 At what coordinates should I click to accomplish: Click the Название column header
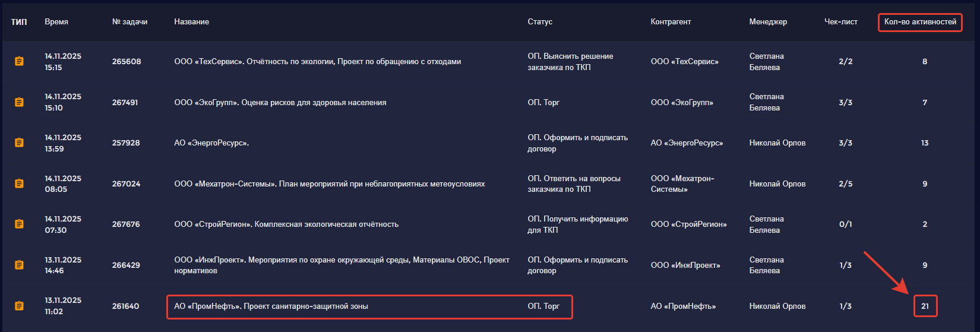(191, 22)
